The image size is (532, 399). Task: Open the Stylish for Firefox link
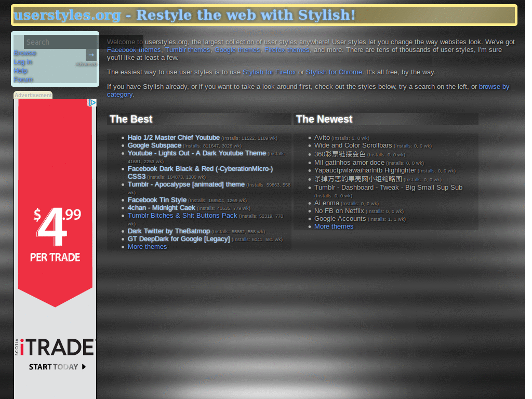pyautogui.click(x=269, y=72)
